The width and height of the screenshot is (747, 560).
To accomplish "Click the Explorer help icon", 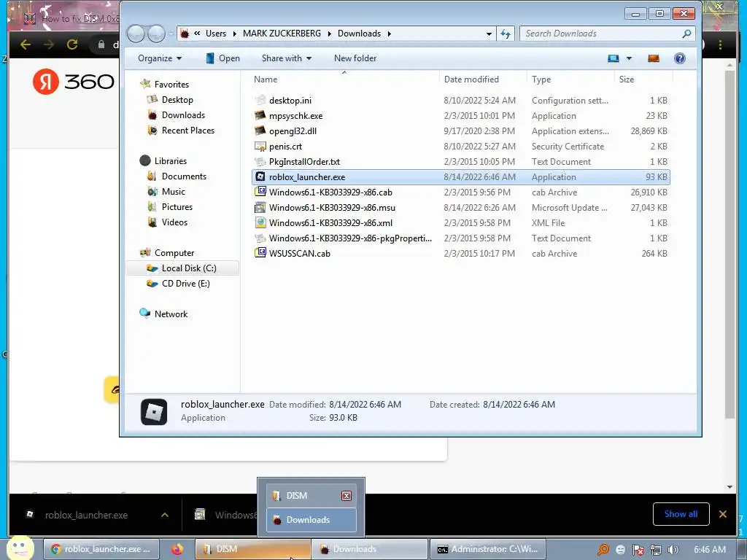I will click(680, 58).
